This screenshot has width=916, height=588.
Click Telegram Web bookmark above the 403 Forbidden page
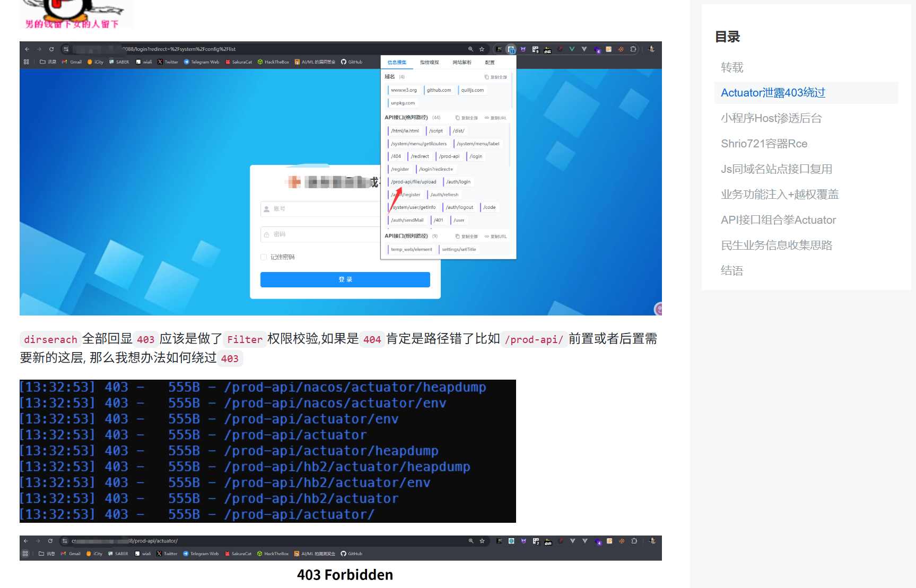pos(201,554)
